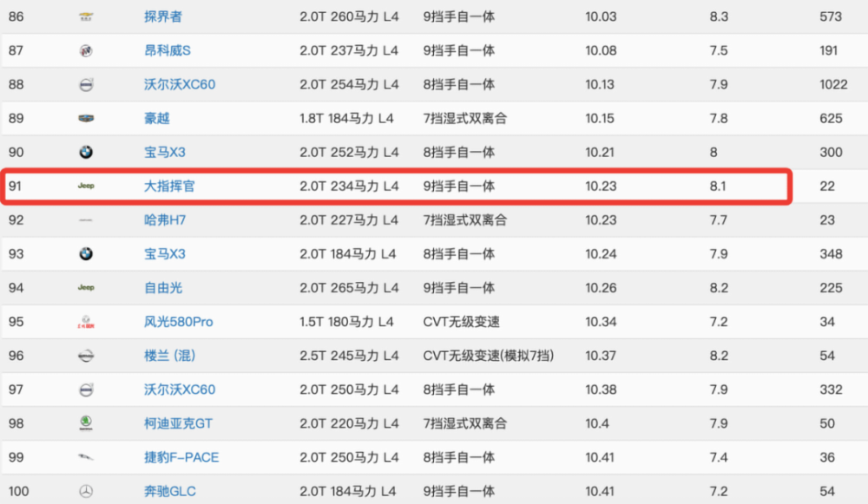This screenshot has height=504, width=868.
Task: Open the 探界者 model link
Action: coord(163,16)
